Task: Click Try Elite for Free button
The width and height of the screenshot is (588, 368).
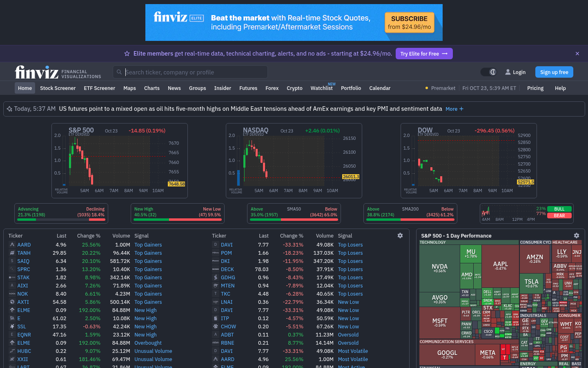Action: [x=424, y=54]
